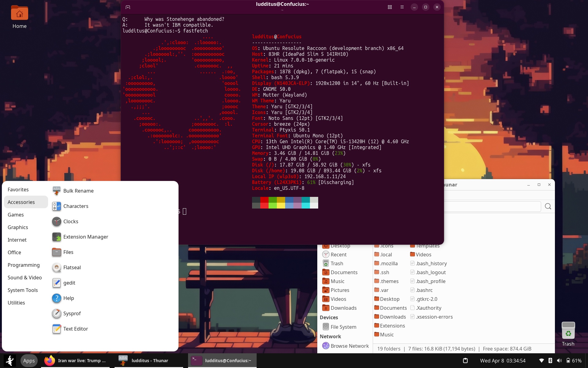Screen dimensions: 588x368
Task: Open the .bashrc file in Thunar
Action: tap(424, 290)
